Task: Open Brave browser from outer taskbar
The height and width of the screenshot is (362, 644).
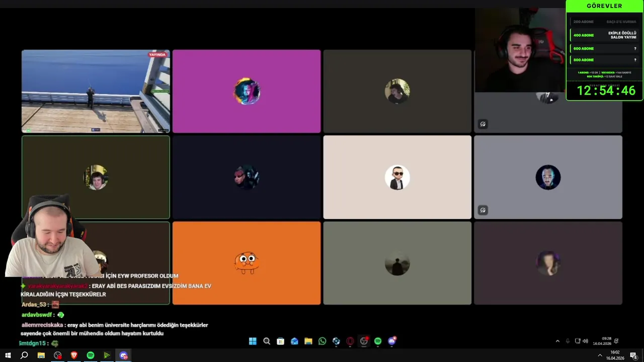Action: tap(74, 355)
